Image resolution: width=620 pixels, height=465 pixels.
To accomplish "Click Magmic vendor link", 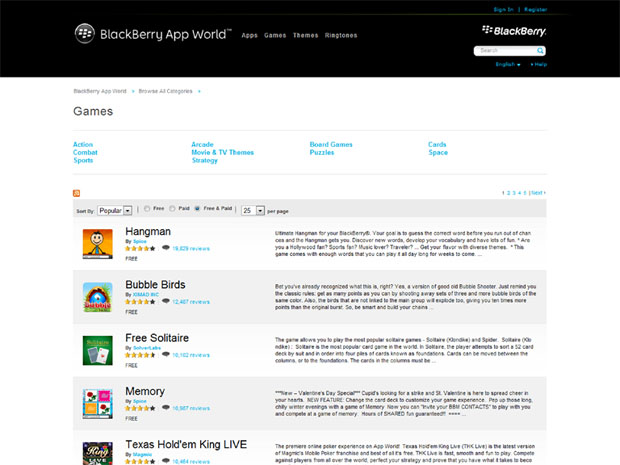I will click(142, 454).
